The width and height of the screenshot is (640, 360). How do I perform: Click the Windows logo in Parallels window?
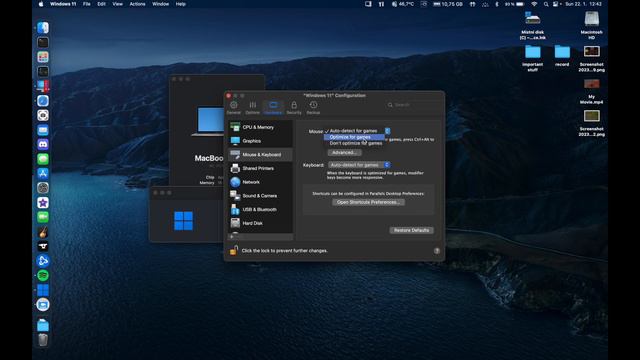tap(183, 221)
